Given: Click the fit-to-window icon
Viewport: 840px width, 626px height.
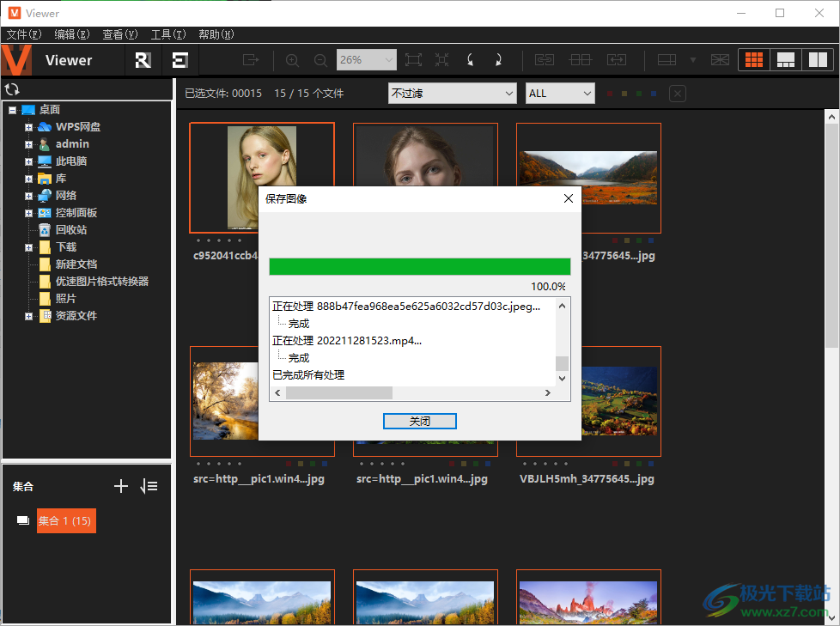Looking at the screenshot, I should click(x=413, y=60).
